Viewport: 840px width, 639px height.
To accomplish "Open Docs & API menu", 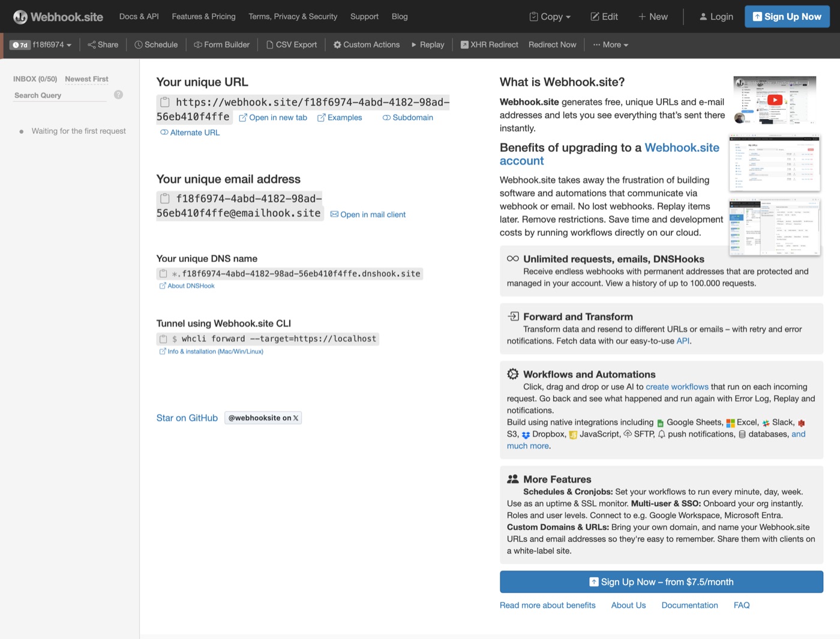I will [x=139, y=17].
